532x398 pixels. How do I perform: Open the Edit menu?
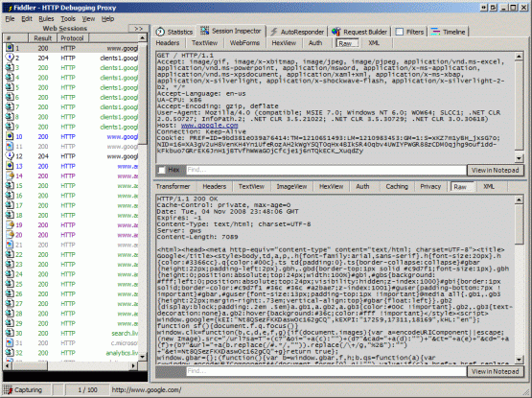[x=27, y=19]
